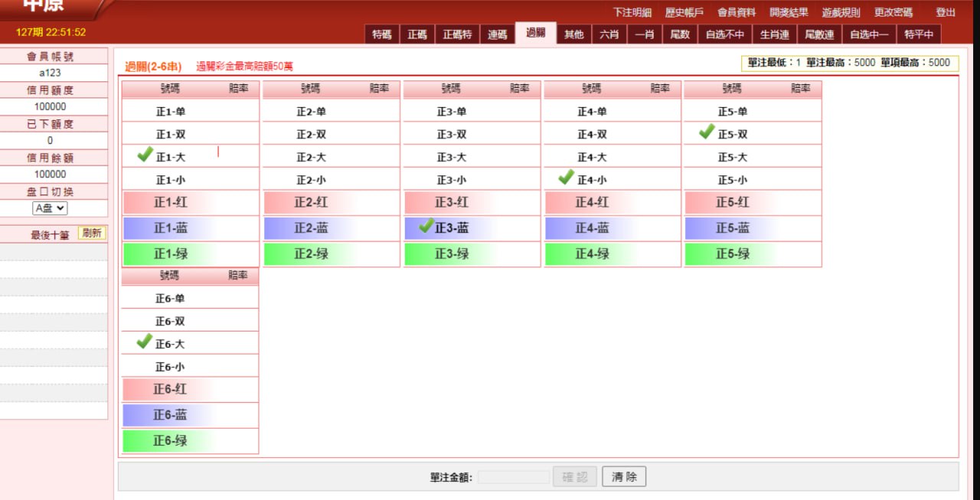Pick the red 正1-红 color option

coord(170,203)
